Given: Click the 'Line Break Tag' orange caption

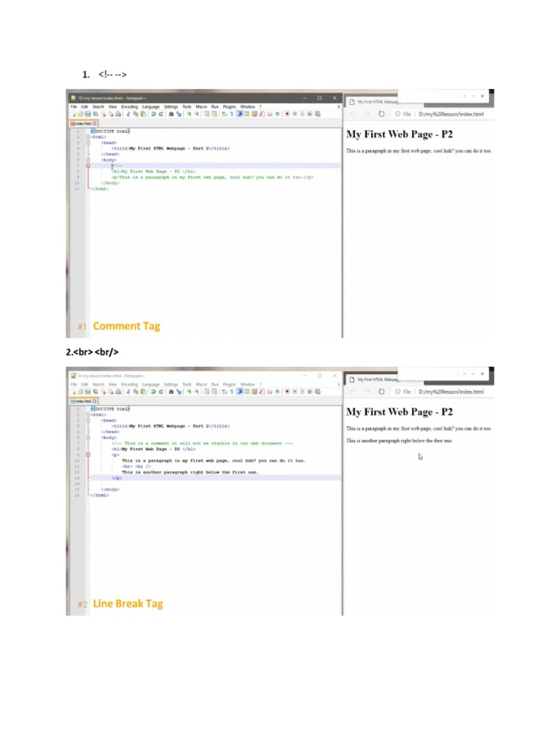Looking at the screenshot, I should 128,603.
